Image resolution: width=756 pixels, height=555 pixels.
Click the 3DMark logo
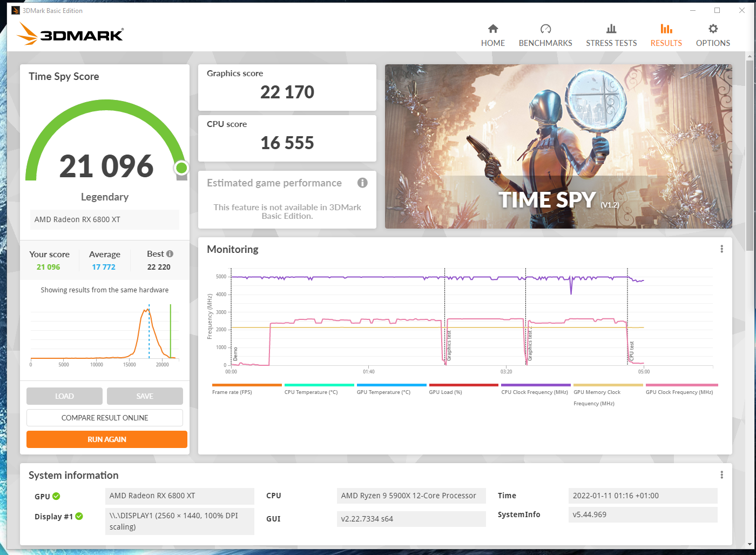tap(70, 34)
